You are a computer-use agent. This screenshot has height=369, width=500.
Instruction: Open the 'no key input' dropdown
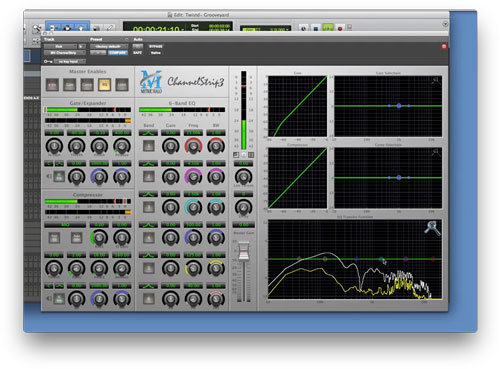[x=69, y=61]
